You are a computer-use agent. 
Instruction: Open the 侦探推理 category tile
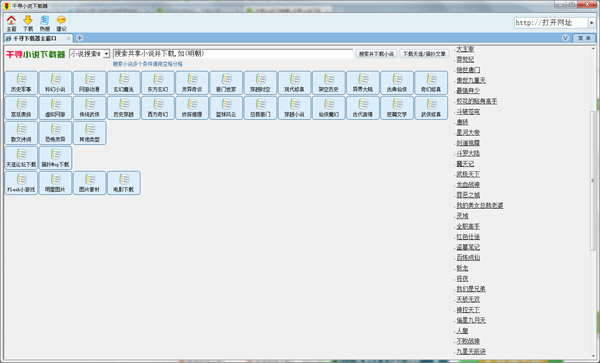(x=192, y=108)
